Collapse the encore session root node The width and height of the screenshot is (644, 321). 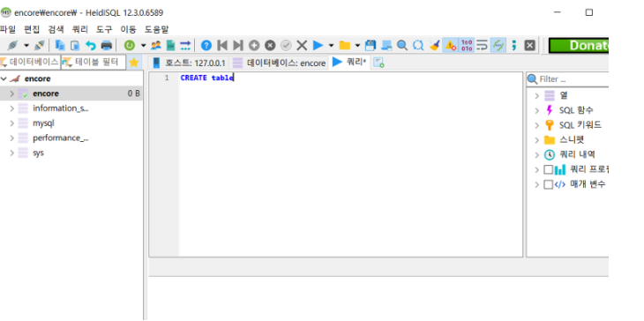[4, 78]
